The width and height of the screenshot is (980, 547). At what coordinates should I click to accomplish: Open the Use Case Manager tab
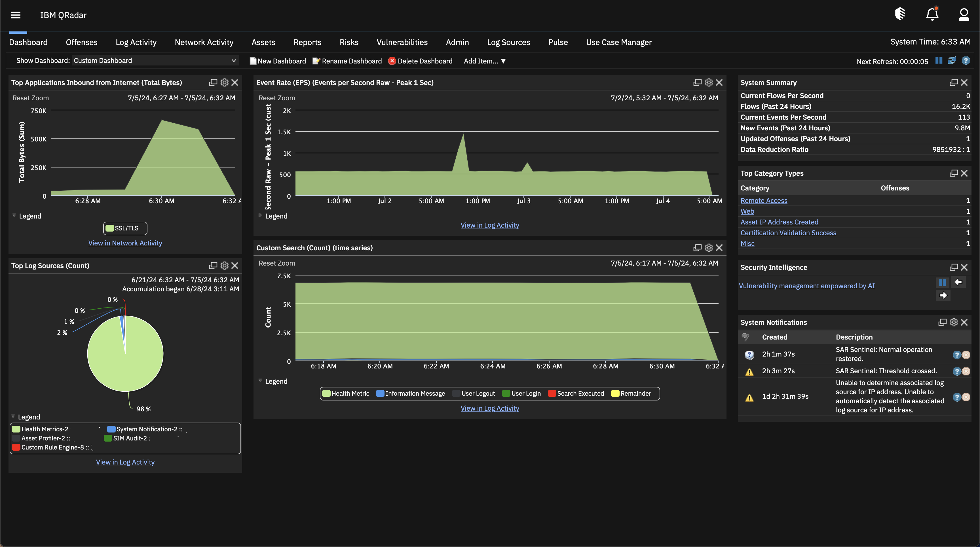[x=619, y=42]
